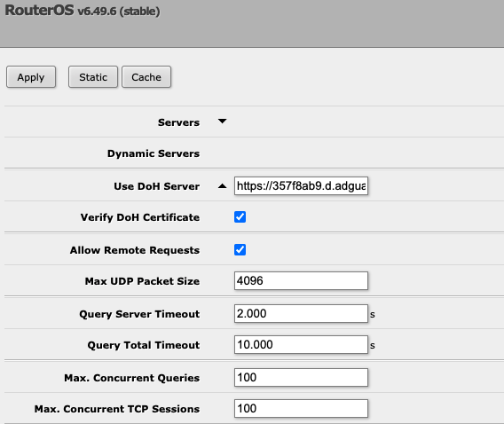Click the Servers label
The image size is (504, 424).
tap(178, 122)
